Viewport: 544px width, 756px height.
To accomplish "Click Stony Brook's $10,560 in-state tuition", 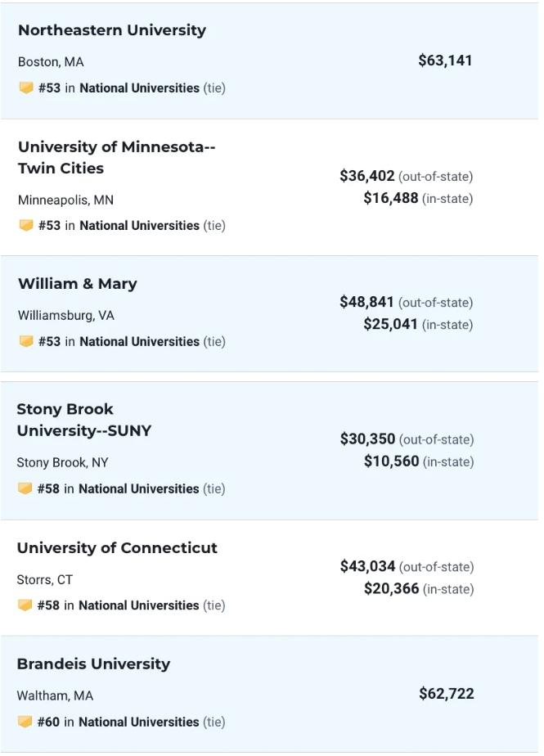I will pyautogui.click(x=391, y=461).
